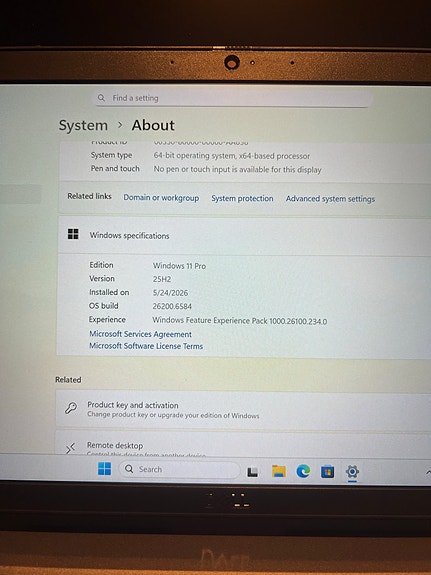
Task: Click the magnifier icon in Find a setting
Action: pos(101,98)
